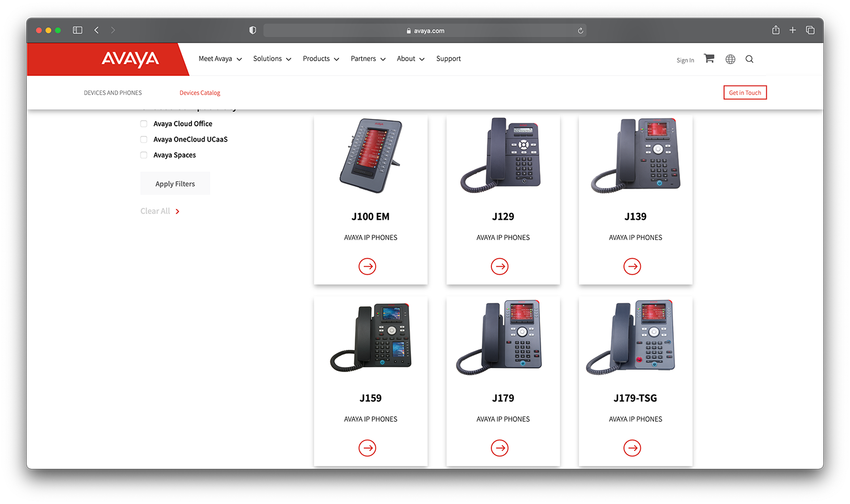Viewport: 850px width, 504px height.
Task: Expand the Meet Avaya menu
Action: click(220, 59)
